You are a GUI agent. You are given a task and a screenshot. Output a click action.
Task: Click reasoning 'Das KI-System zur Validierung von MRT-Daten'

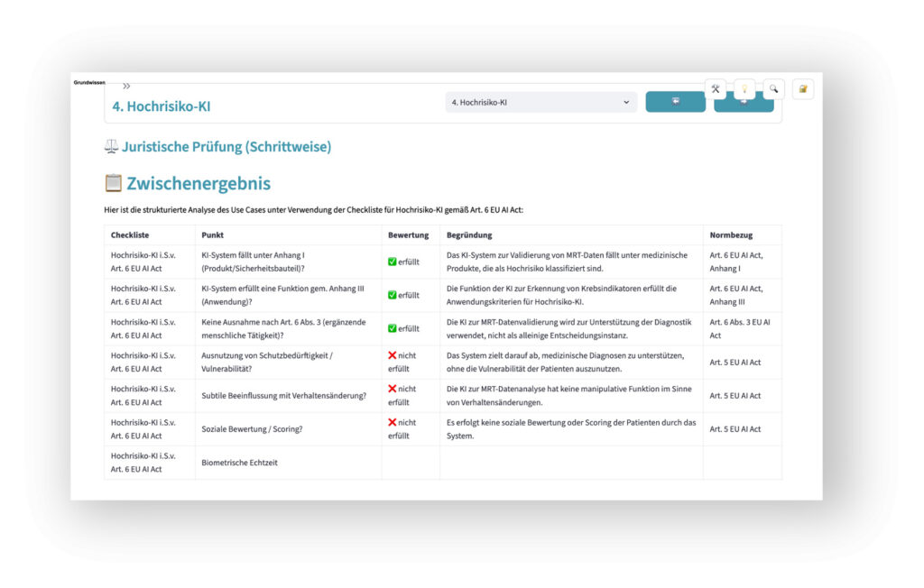pos(571,262)
